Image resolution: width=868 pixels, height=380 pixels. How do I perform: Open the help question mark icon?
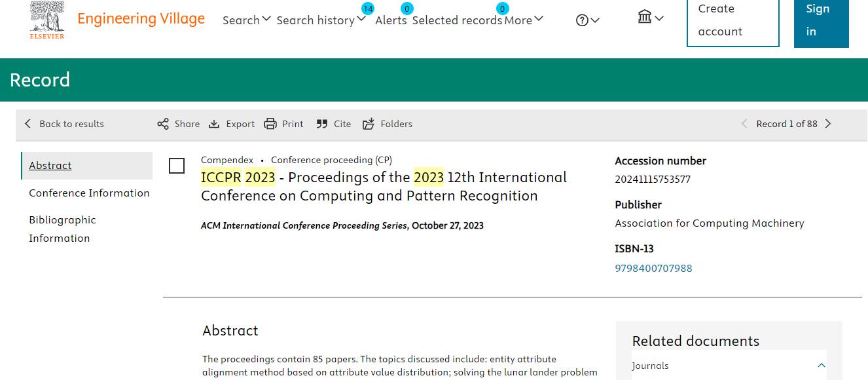(x=582, y=20)
